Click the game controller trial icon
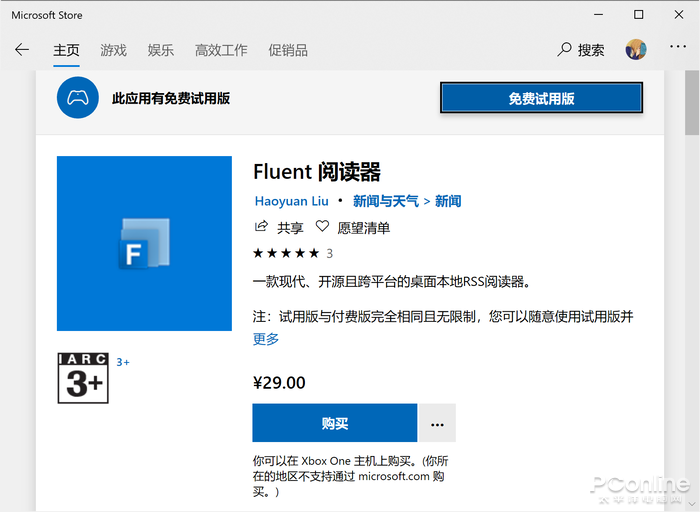The height and width of the screenshot is (512, 700). pos(78,98)
